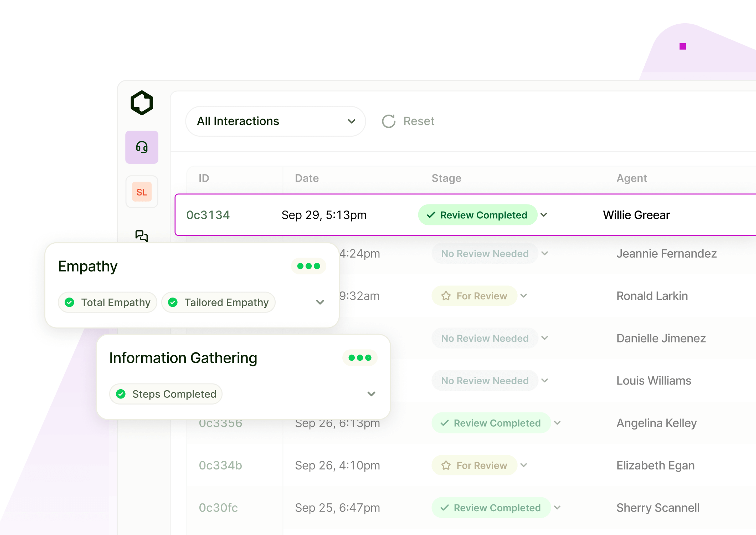Open the headset support sidebar icon

(142, 147)
